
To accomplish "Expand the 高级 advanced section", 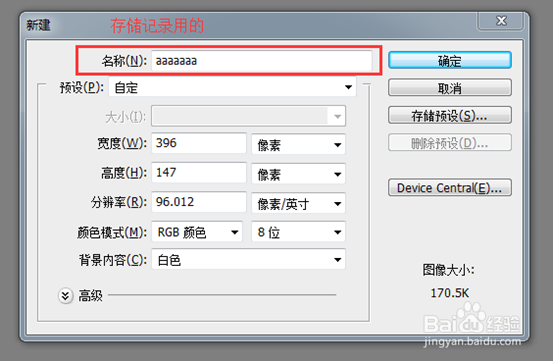I will pos(66,295).
